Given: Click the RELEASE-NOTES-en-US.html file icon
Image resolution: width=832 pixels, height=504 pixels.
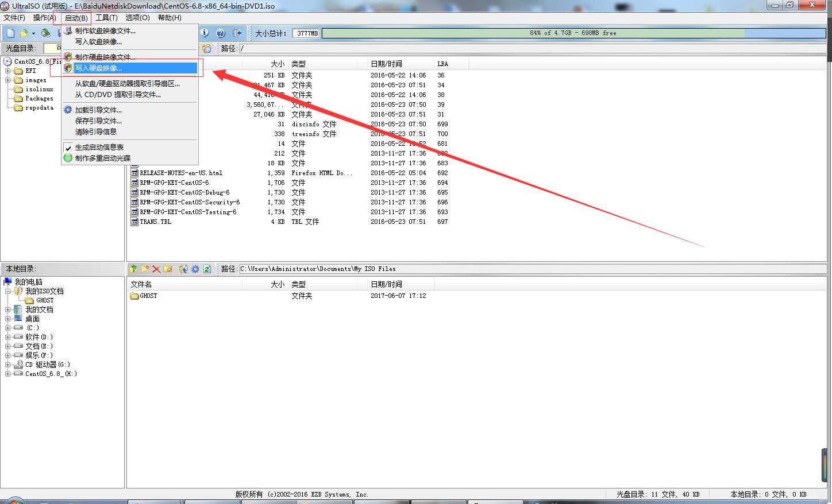Looking at the screenshot, I should (134, 173).
